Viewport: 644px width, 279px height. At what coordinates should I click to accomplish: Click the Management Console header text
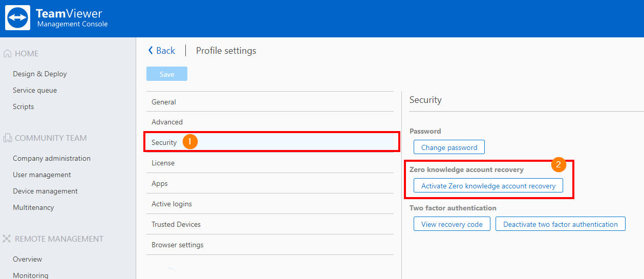click(x=73, y=24)
